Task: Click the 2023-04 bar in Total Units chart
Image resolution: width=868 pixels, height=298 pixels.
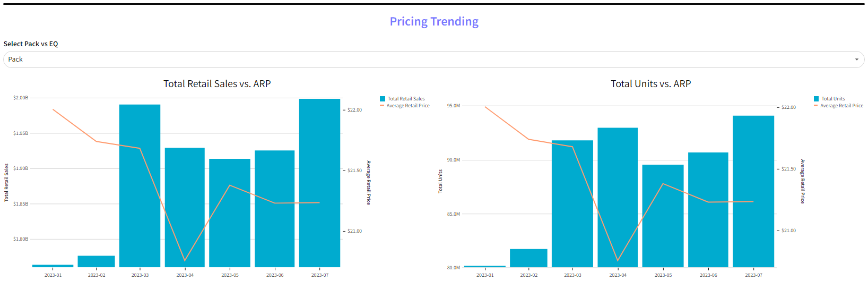Action: [618, 197]
